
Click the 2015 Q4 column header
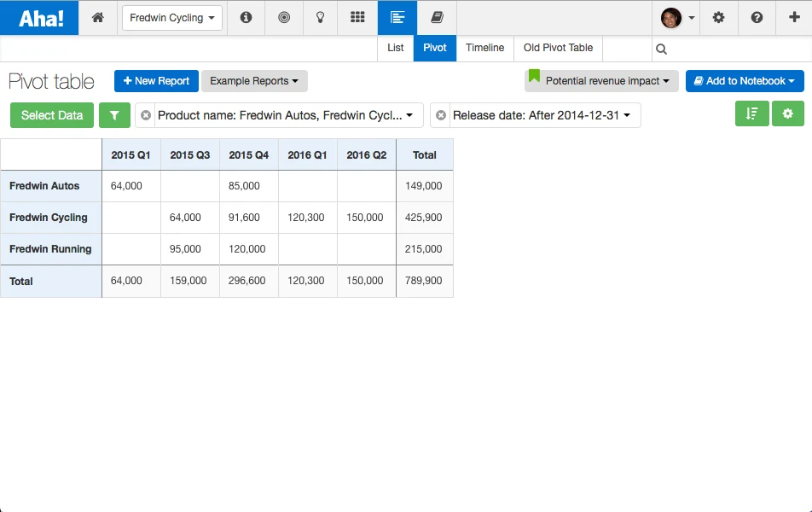249,155
